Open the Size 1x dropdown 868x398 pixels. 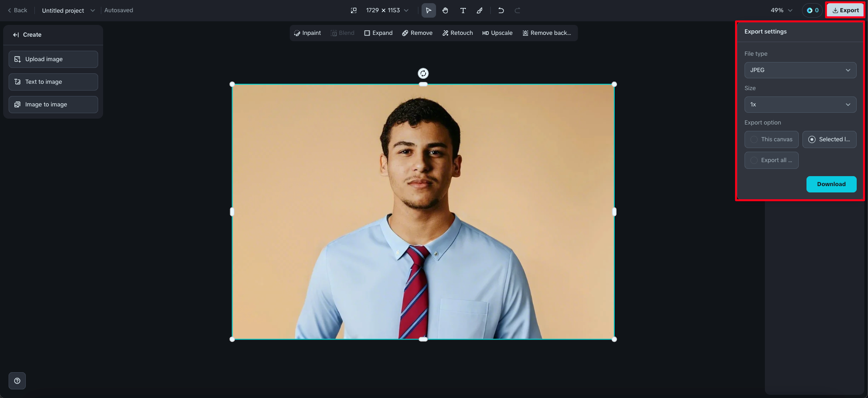(801, 105)
